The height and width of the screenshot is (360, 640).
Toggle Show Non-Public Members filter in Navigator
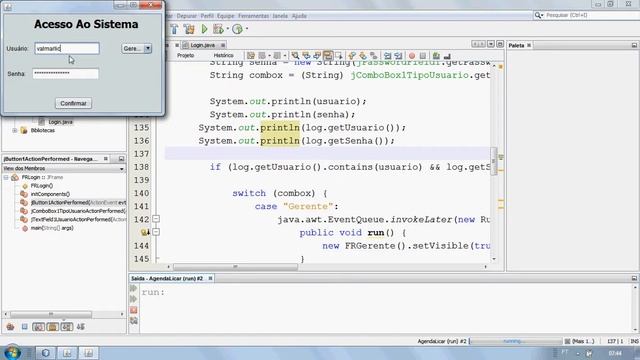pos(53,327)
